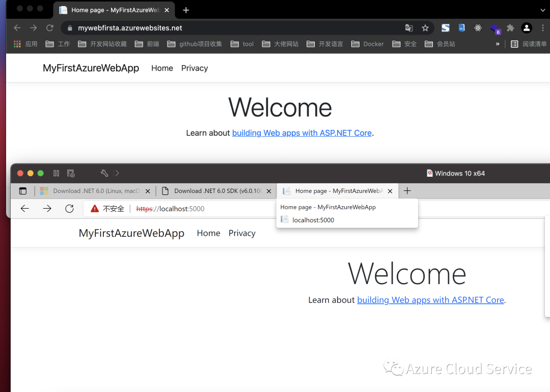Image resolution: width=550 pixels, height=392 pixels.
Task: Open the ASP.NET Core link in Edge
Action: tap(431, 300)
